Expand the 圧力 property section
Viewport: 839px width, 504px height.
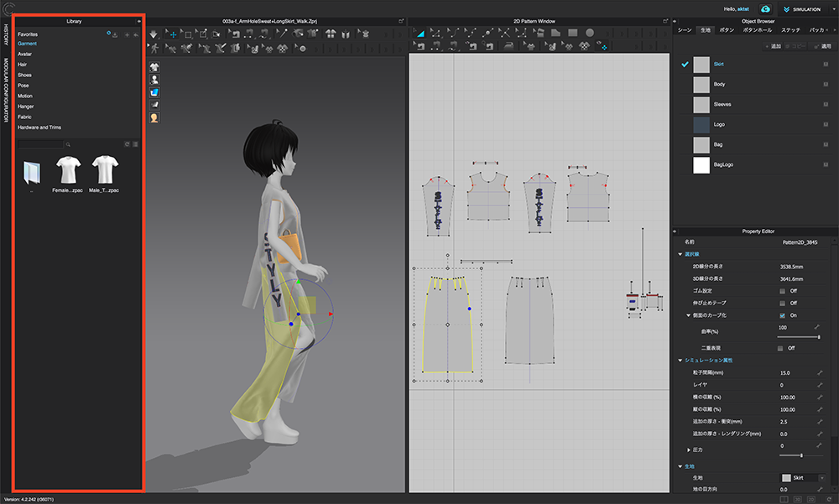tap(688, 450)
